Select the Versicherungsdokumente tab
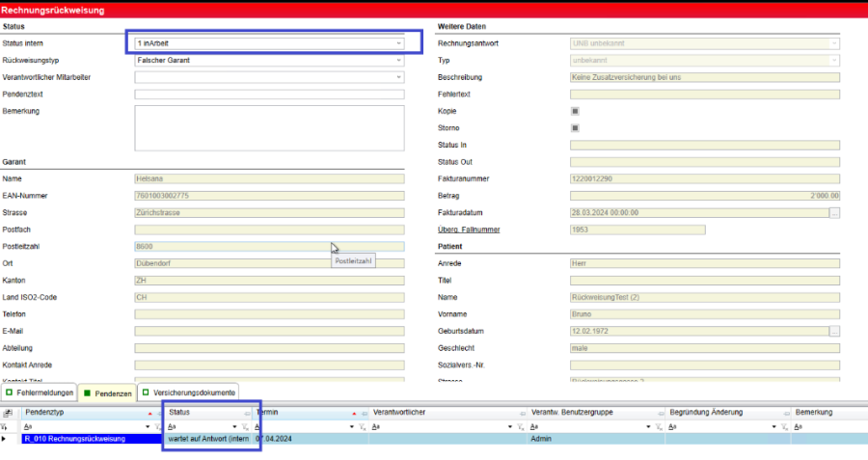 tap(188, 393)
